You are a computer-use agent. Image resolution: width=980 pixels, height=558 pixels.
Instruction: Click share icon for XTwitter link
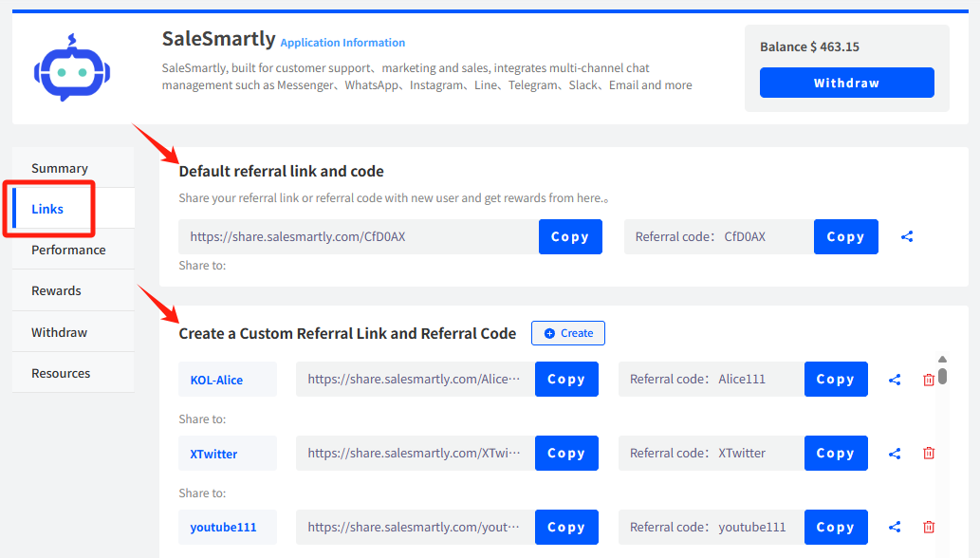[x=895, y=454]
